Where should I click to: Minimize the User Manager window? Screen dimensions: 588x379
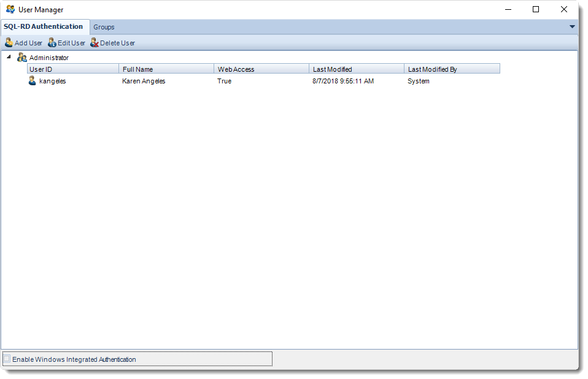coord(508,9)
